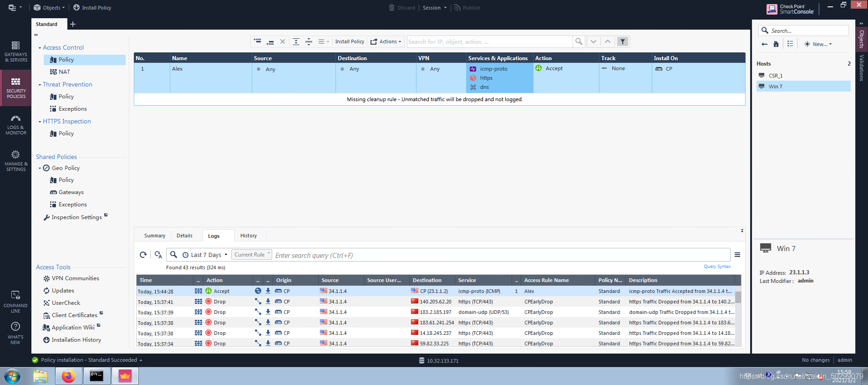Open Firefox from taskbar

(69, 376)
